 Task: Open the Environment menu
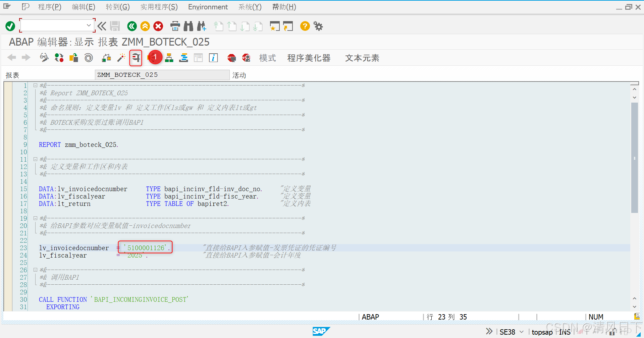[x=208, y=7]
